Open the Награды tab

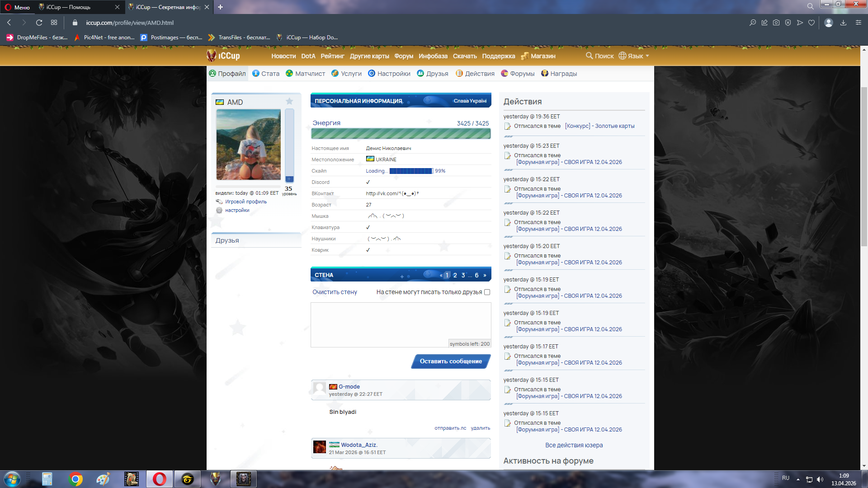point(559,74)
